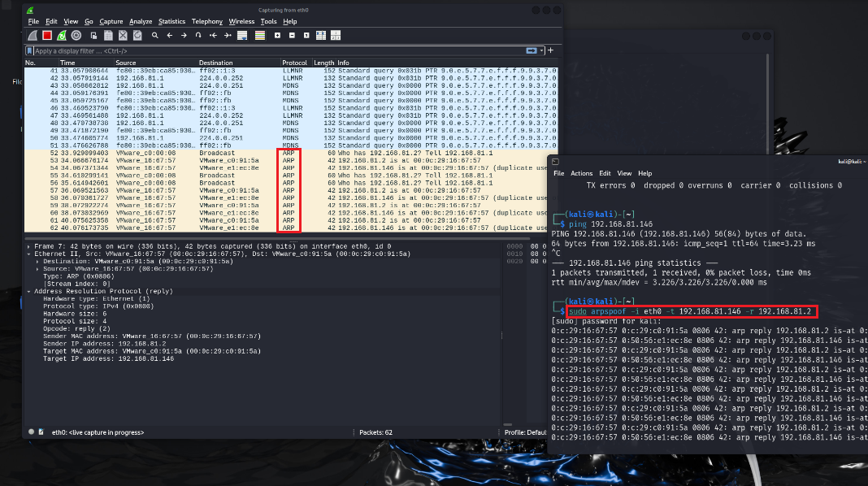The width and height of the screenshot is (868, 486).
Task: Click the colorize packet list icon
Action: coord(260,36)
